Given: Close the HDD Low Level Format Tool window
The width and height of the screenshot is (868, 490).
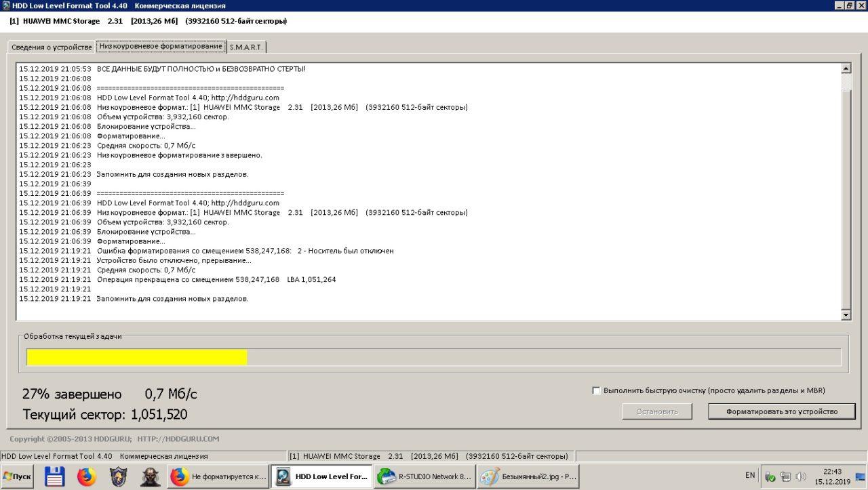Looking at the screenshot, I should (x=861, y=5).
